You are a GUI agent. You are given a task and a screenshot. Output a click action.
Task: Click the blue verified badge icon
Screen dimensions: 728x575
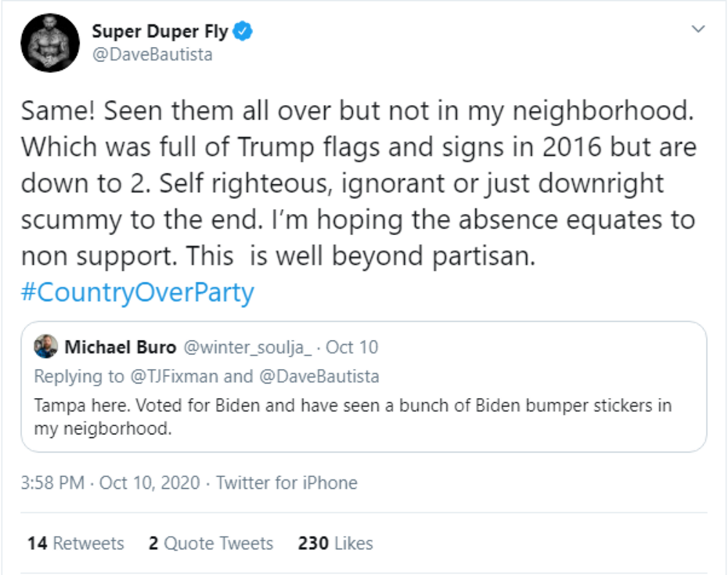pos(243,31)
